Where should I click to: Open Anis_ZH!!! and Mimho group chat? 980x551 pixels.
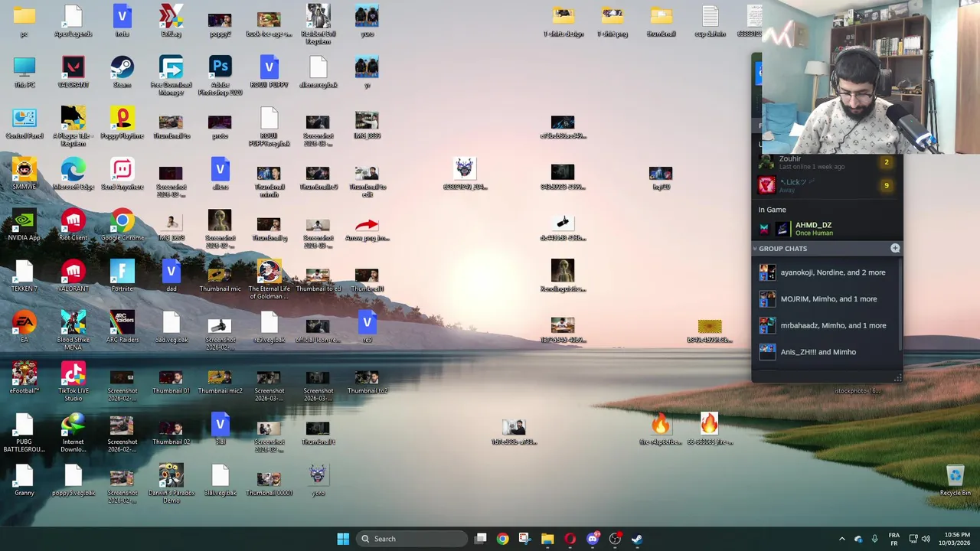(x=825, y=352)
